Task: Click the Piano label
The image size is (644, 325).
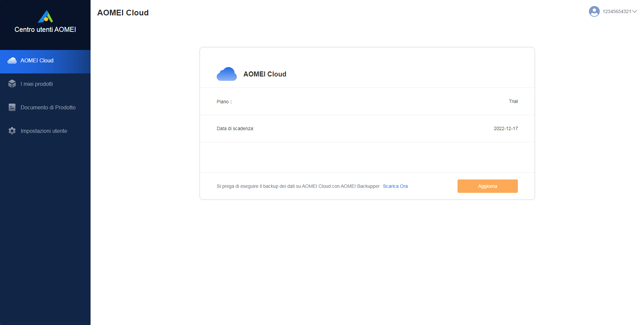Action: pyautogui.click(x=224, y=102)
